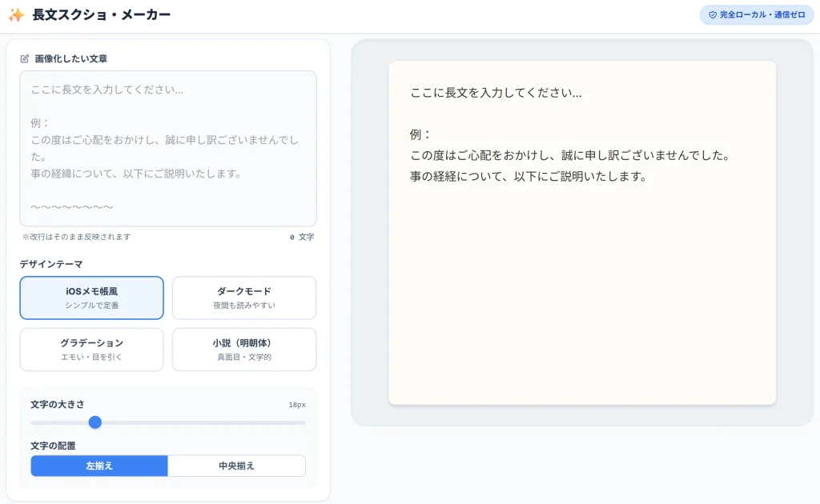Screen dimensions: 820x504
Task: Select the グラデーション theme
Action: pyautogui.click(x=91, y=350)
